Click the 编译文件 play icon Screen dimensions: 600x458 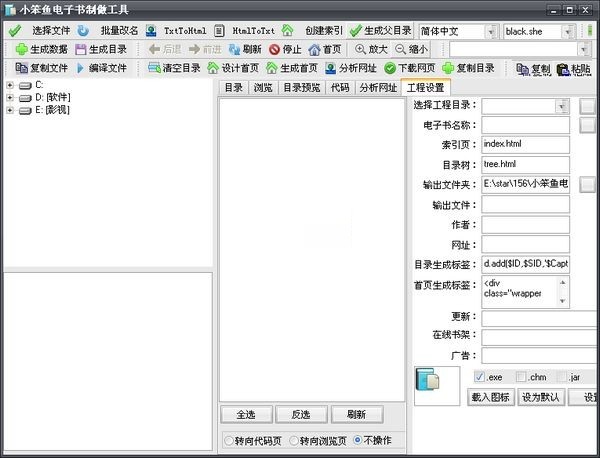[81, 69]
